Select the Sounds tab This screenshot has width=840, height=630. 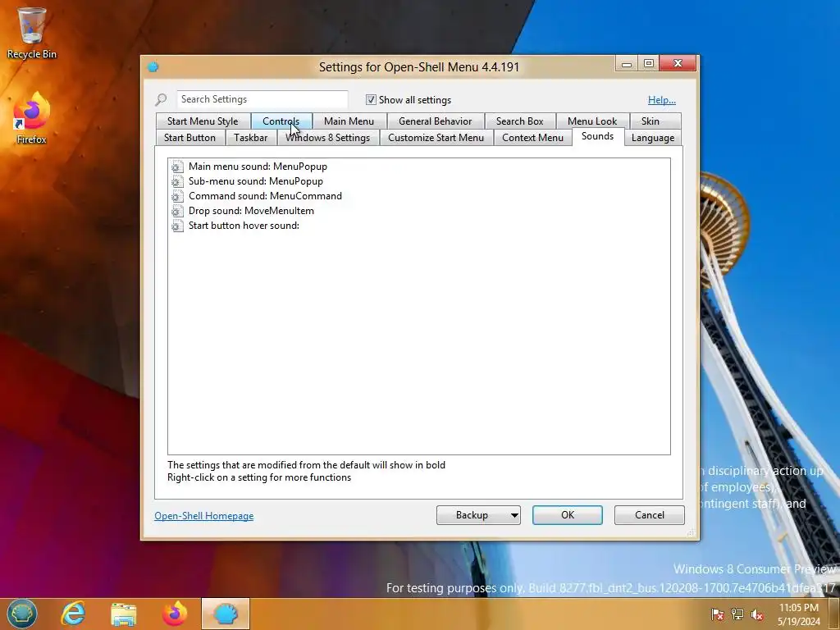[597, 136]
